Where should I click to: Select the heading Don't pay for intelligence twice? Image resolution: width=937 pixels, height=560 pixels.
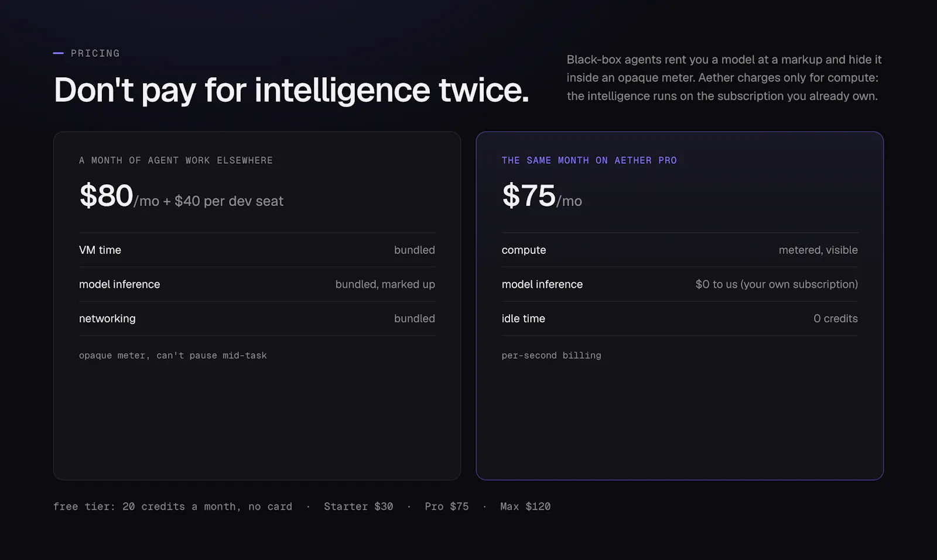291,90
